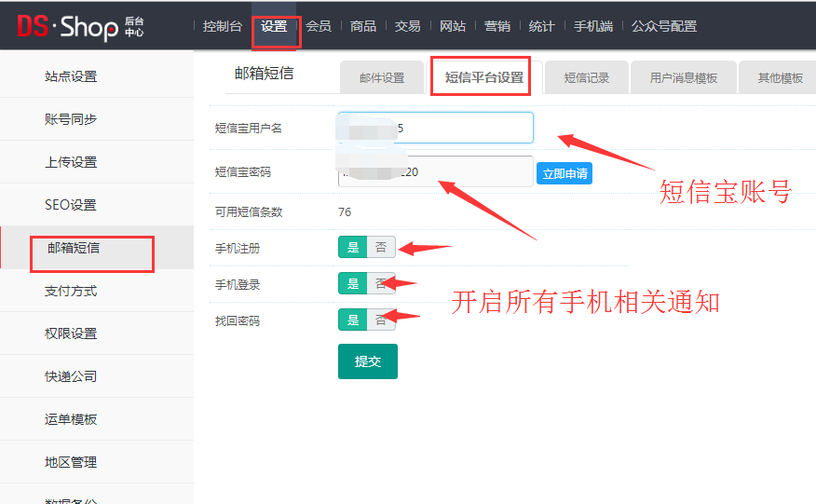The image size is (816, 504).
Task: Set 手机登录 toggle to 是
Action: coord(353,284)
